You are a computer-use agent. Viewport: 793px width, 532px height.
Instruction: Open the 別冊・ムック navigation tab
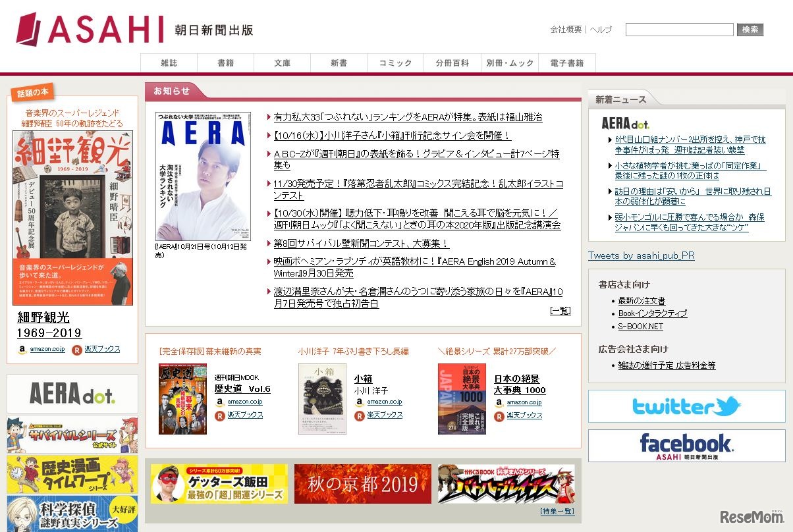pos(510,63)
